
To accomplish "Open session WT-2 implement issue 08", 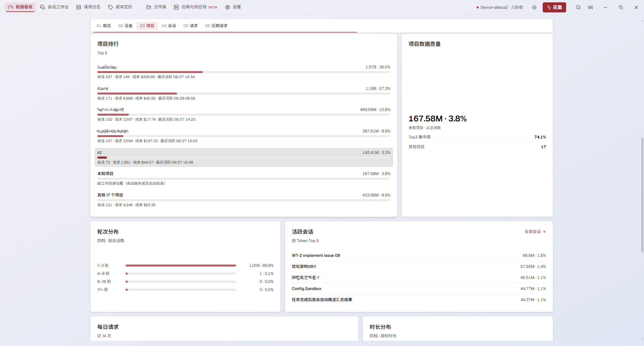I will [419, 255].
